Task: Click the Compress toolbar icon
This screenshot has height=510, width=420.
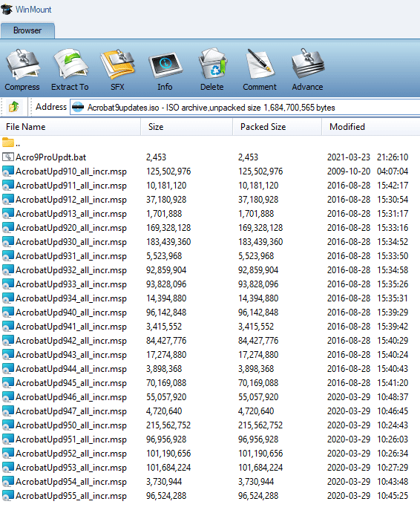Action: click(x=23, y=65)
